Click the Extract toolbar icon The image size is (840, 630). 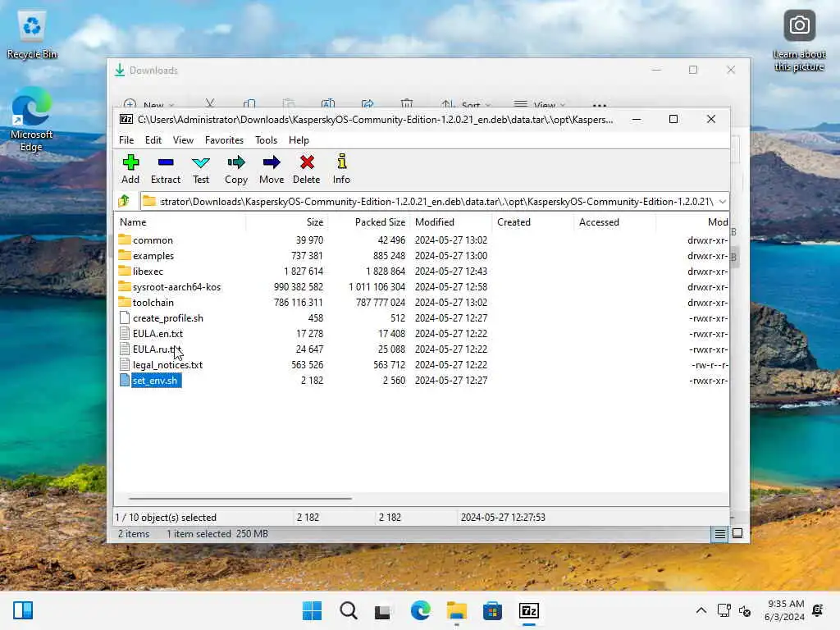pyautogui.click(x=166, y=169)
